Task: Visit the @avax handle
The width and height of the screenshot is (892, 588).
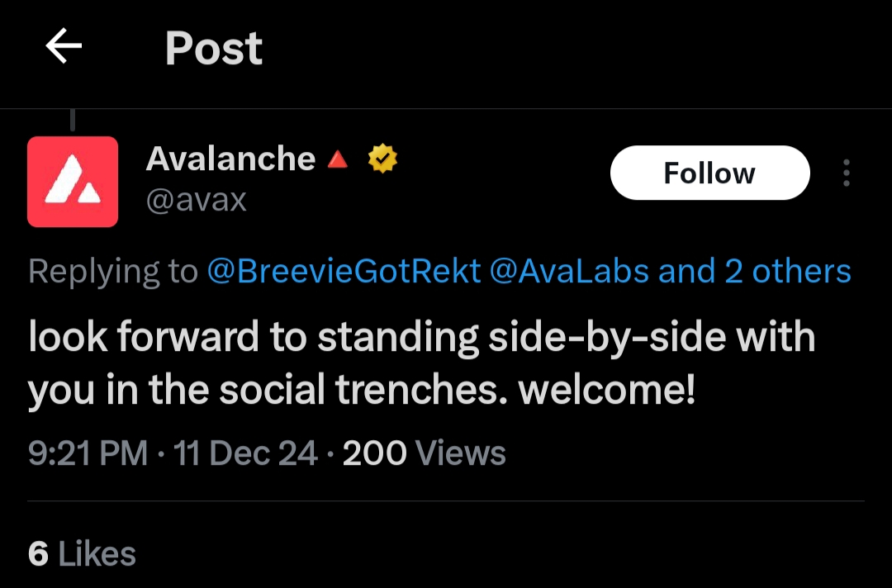Action: tap(197, 200)
